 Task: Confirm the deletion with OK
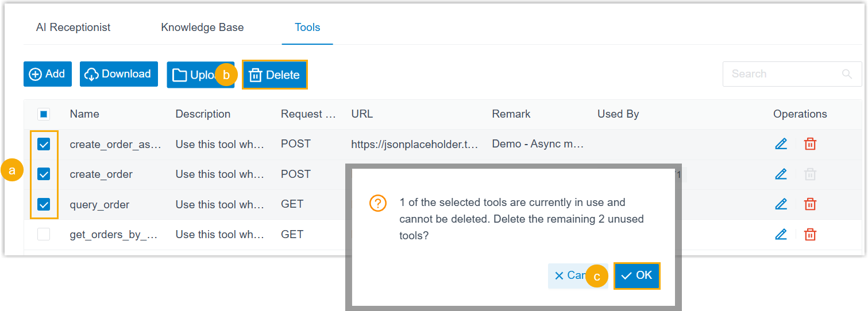(x=637, y=275)
